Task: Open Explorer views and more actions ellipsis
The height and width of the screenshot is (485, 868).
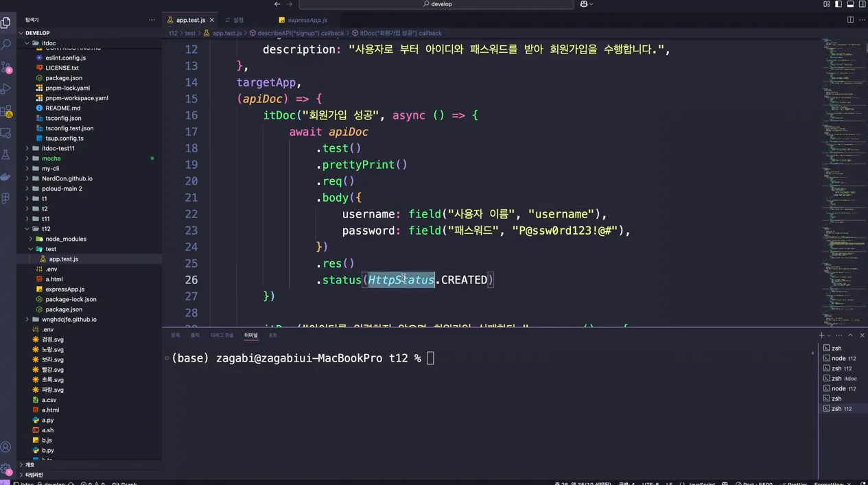Action: [152, 20]
